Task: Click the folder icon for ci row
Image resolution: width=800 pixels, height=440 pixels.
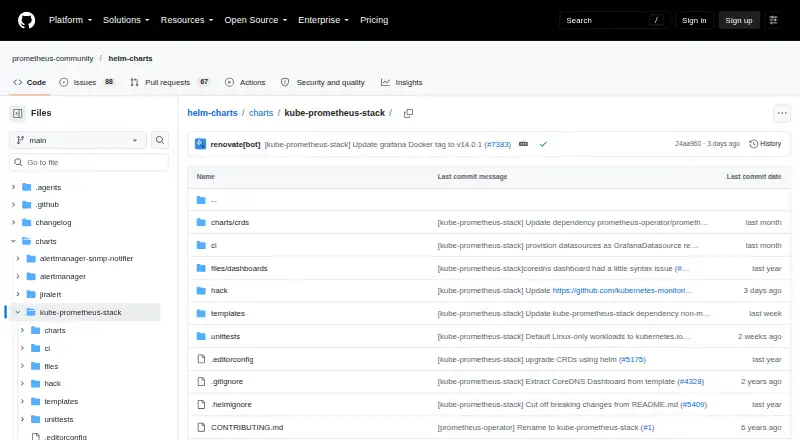Action: click(x=201, y=246)
